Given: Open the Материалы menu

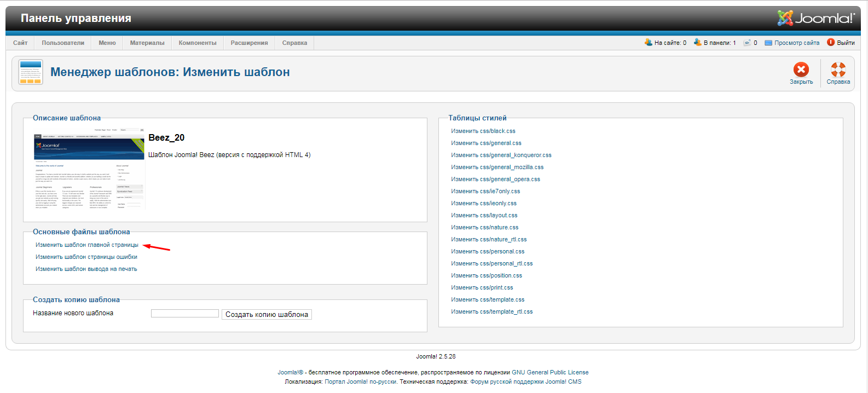Looking at the screenshot, I should (147, 43).
